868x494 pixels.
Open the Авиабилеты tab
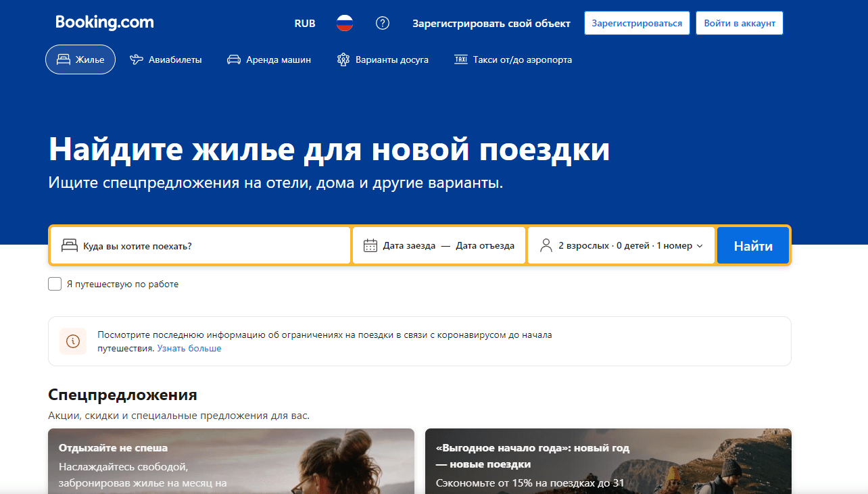[x=166, y=59]
